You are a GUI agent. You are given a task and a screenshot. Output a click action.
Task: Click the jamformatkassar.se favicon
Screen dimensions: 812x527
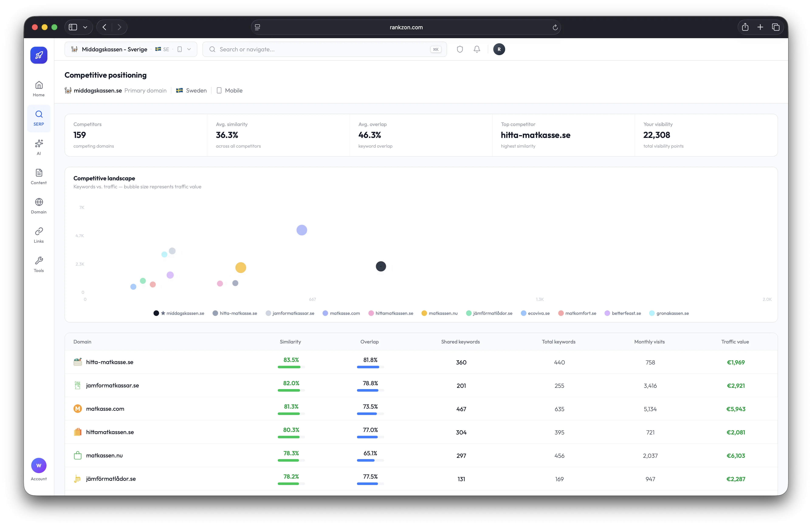78,385
